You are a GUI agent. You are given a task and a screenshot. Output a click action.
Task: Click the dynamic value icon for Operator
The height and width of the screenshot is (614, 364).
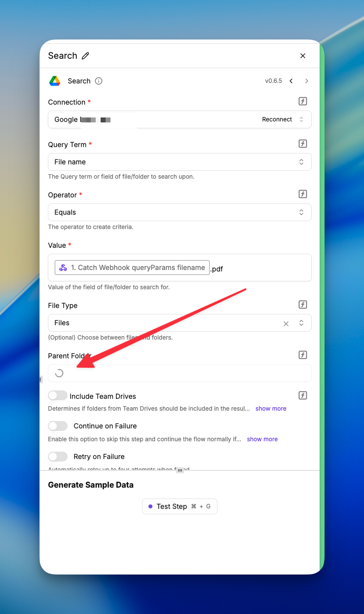303,194
